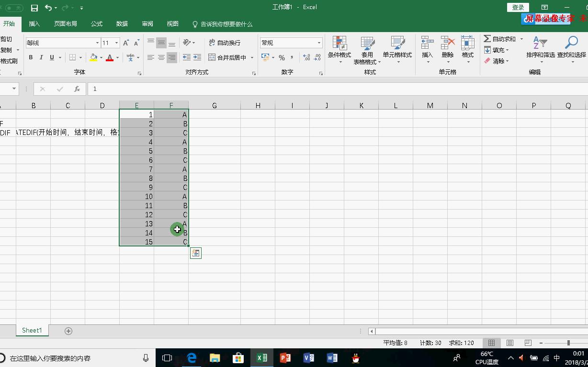Open the number format dropdown showing 常规
The image size is (588, 367).
coord(319,43)
